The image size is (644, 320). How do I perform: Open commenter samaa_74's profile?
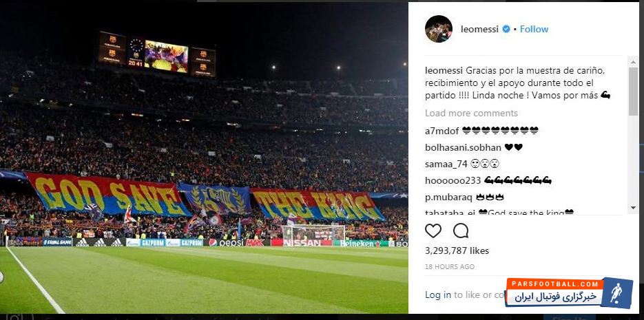coord(446,164)
